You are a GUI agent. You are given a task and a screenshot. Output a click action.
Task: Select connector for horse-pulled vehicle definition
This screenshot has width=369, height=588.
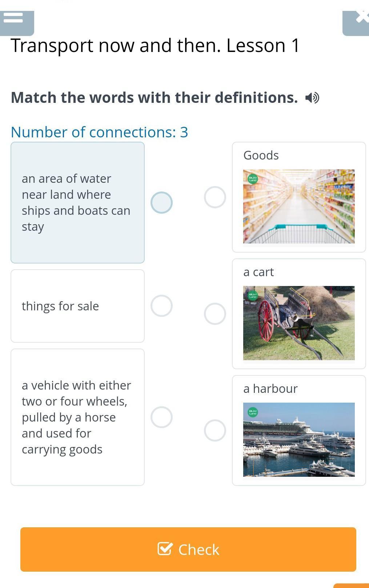[161, 417]
